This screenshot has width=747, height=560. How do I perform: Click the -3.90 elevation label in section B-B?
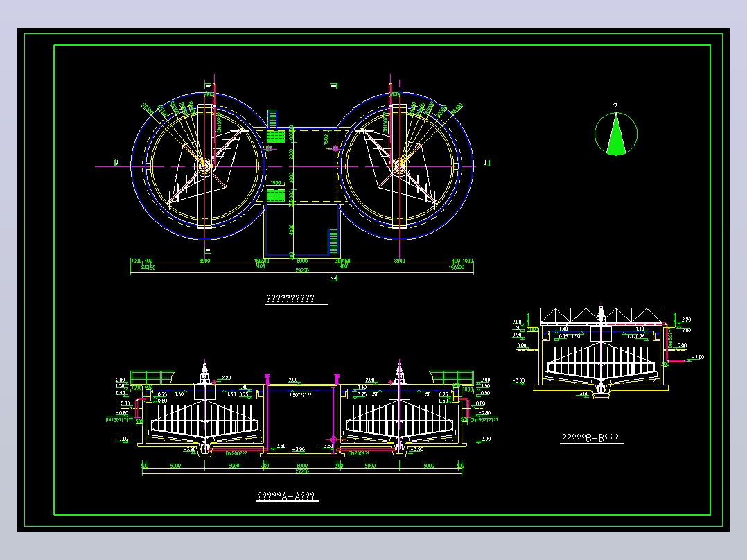pos(582,394)
